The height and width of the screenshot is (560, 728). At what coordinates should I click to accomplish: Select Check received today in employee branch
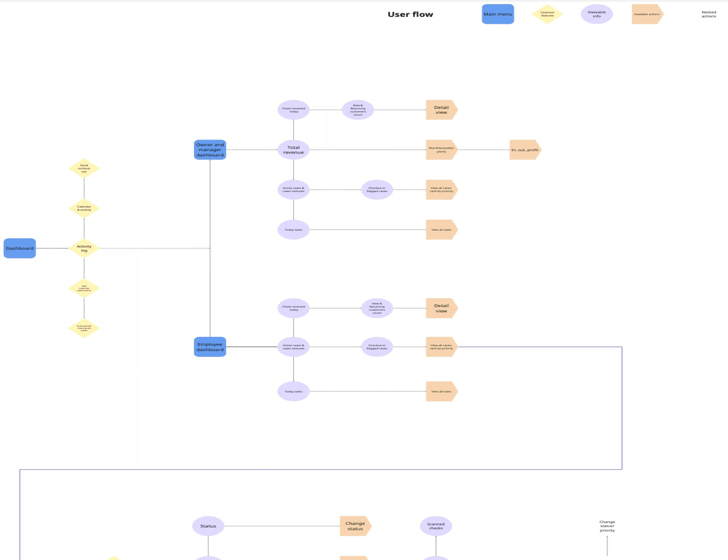click(293, 308)
